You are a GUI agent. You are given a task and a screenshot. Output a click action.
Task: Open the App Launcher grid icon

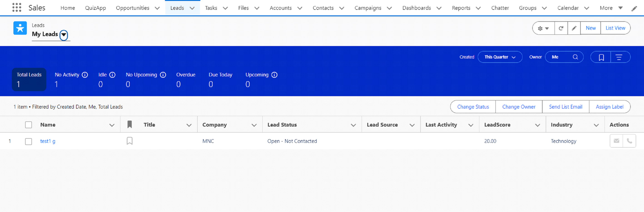click(17, 7)
